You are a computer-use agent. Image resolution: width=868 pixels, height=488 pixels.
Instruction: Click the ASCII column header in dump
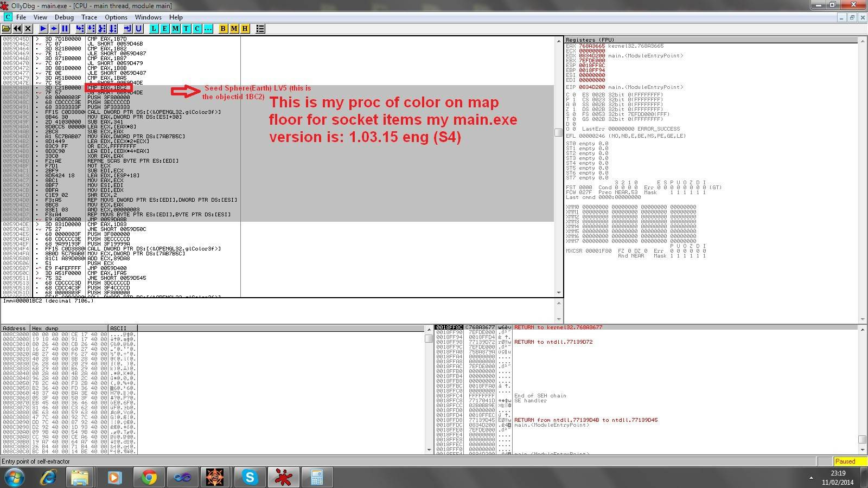pos(123,328)
